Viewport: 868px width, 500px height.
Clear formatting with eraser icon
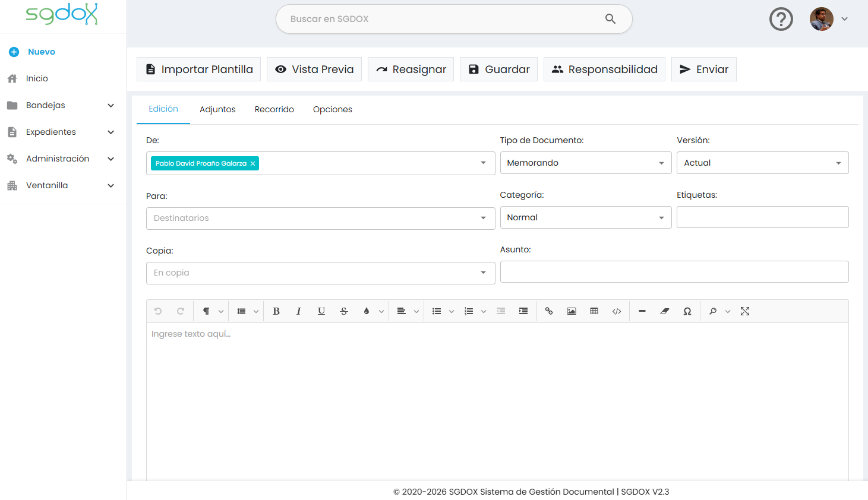665,311
